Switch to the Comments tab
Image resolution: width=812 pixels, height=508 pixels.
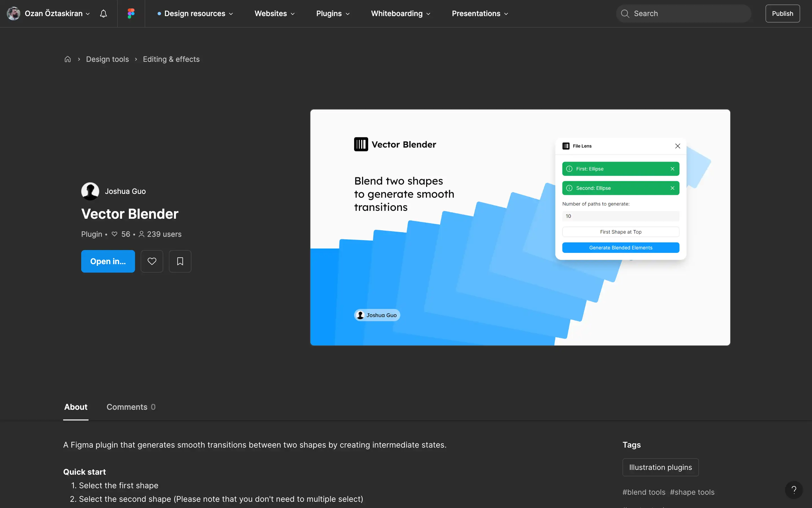(131, 407)
